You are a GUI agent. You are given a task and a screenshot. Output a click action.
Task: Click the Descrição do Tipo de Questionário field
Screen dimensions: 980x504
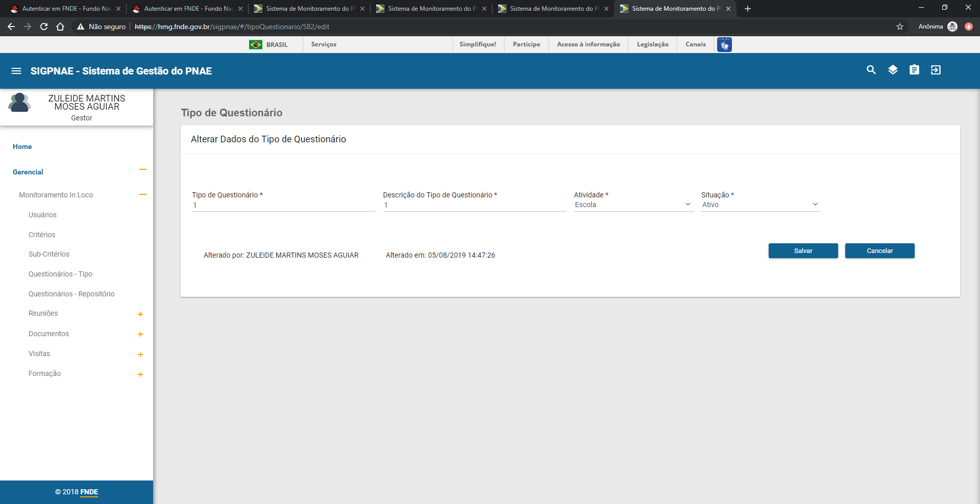(x=474, y=205)
